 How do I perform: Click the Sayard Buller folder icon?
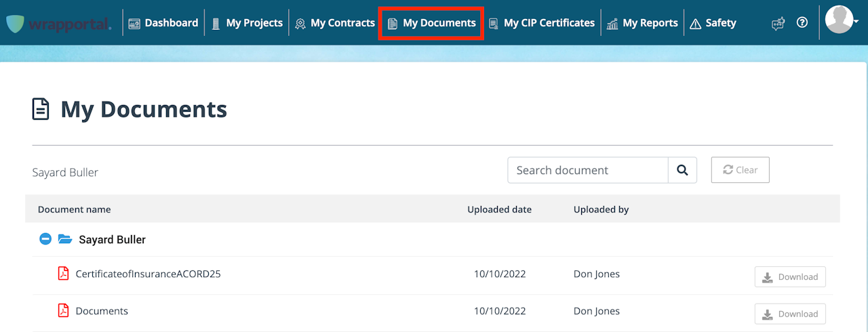tap(65, 239)
